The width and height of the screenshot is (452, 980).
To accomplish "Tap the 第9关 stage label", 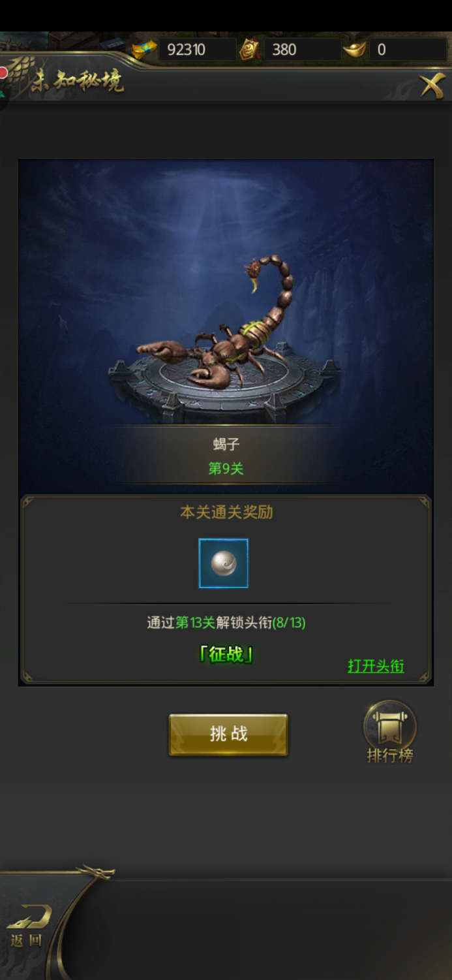I will pyautogui.click(x=226, y=468).
